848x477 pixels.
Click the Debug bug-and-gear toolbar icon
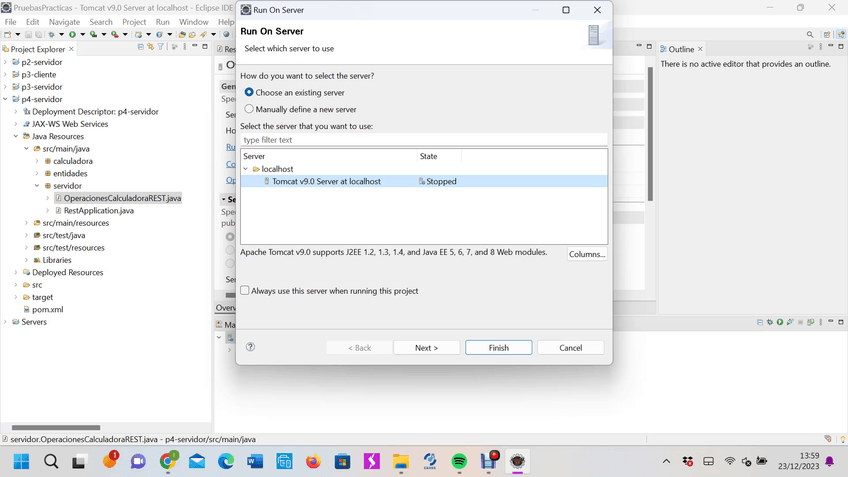pyautogui.click(x=51, y=34)
